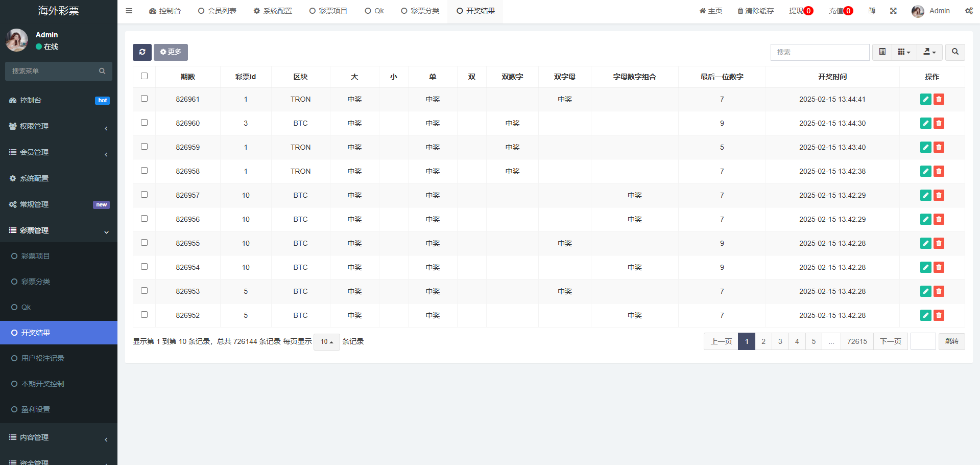Open the columns visibility dropdown

(904, 52)
